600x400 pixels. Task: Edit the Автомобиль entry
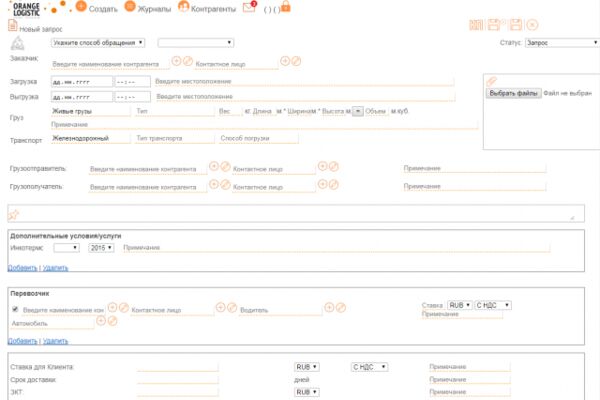click(112, 321)
